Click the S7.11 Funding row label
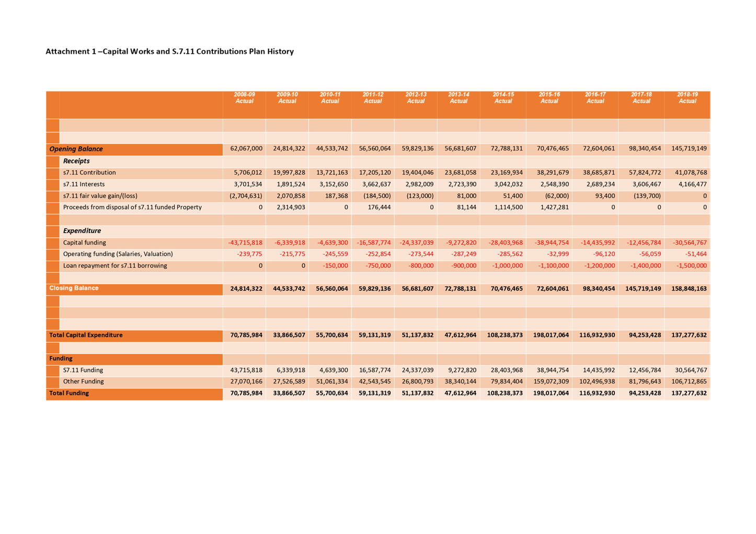Screen dimensions: 756x534 83,370
